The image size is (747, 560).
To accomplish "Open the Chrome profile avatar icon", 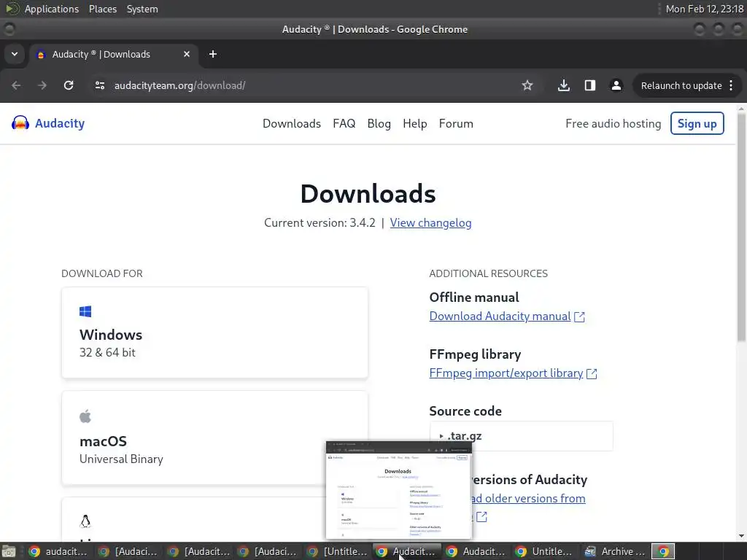I will [x=616, y=85].
